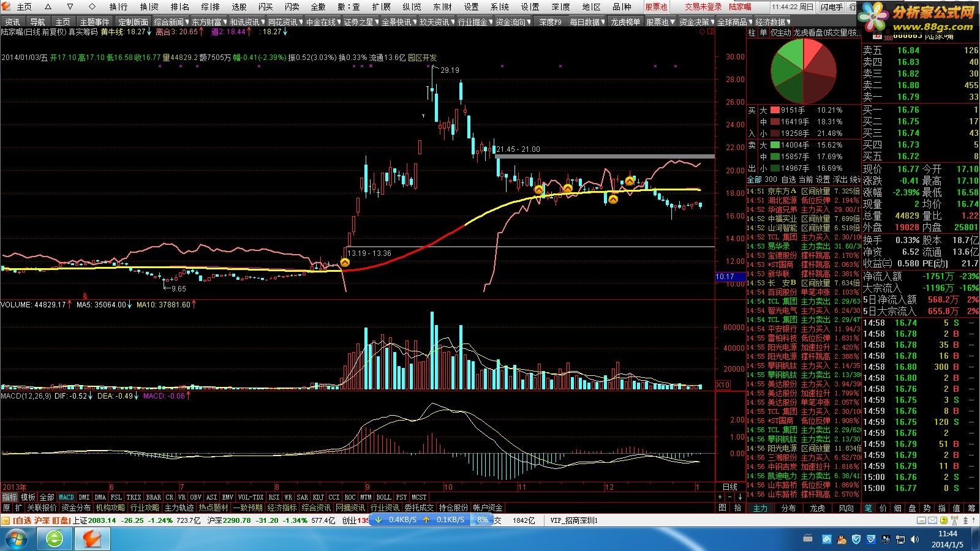Click the 深度F9 button
Screen dimensions: 980x551
pos(551,22)
